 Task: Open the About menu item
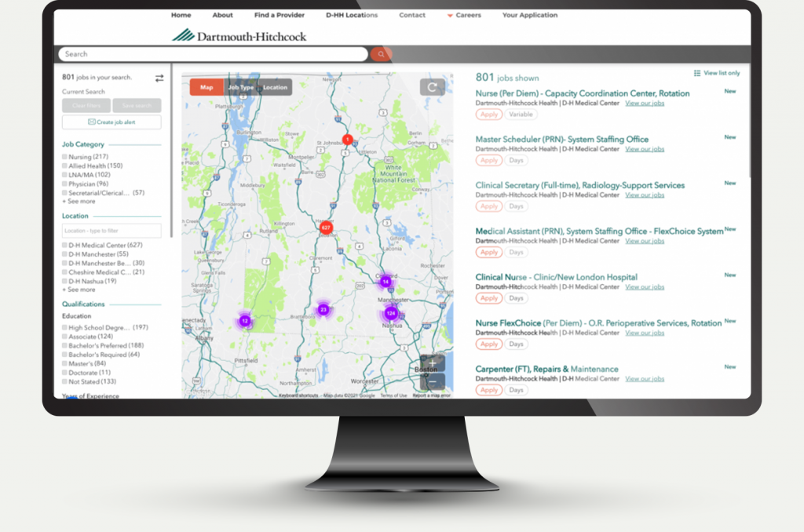(x=222, y=16)
